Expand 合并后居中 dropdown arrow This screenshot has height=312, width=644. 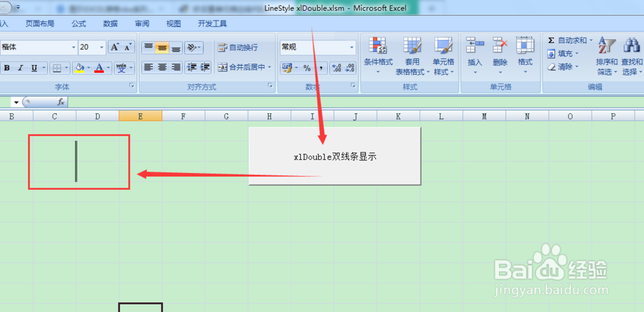coord(270,68)
